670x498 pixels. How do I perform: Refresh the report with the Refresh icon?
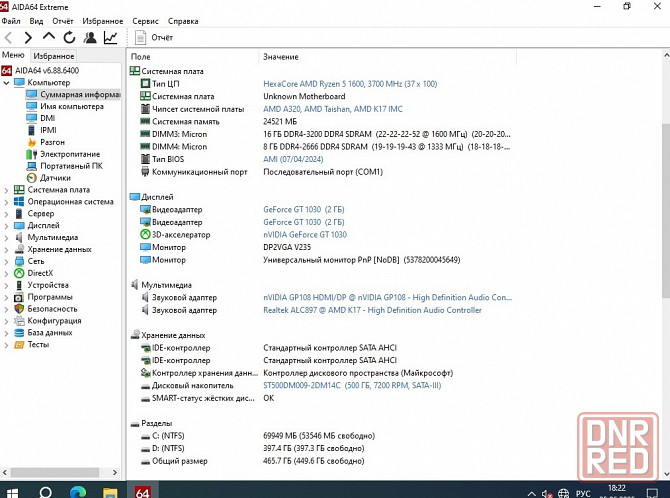pos(69,38)
